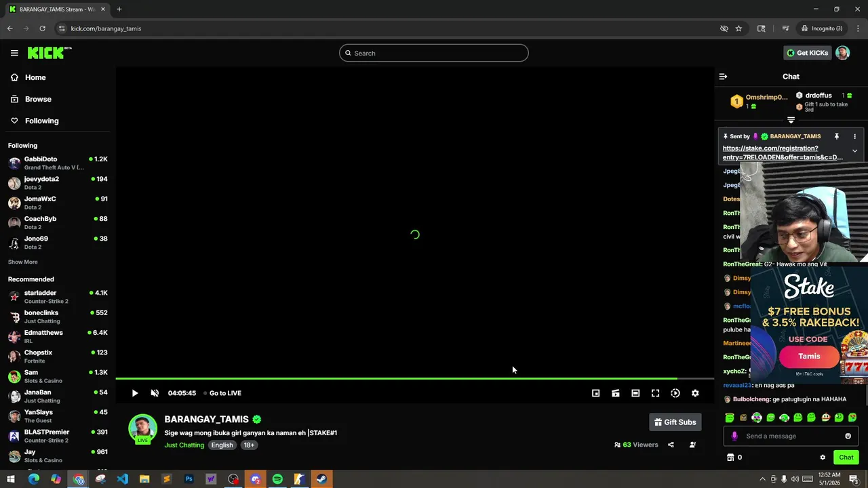Click 63 Viewers count
The image size is (868, 488).
(636, 445)
